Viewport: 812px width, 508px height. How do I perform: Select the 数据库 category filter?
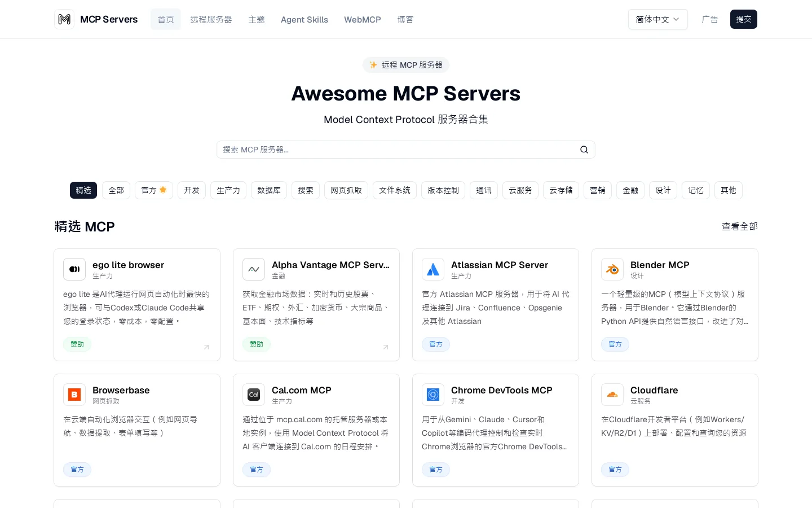269,190
